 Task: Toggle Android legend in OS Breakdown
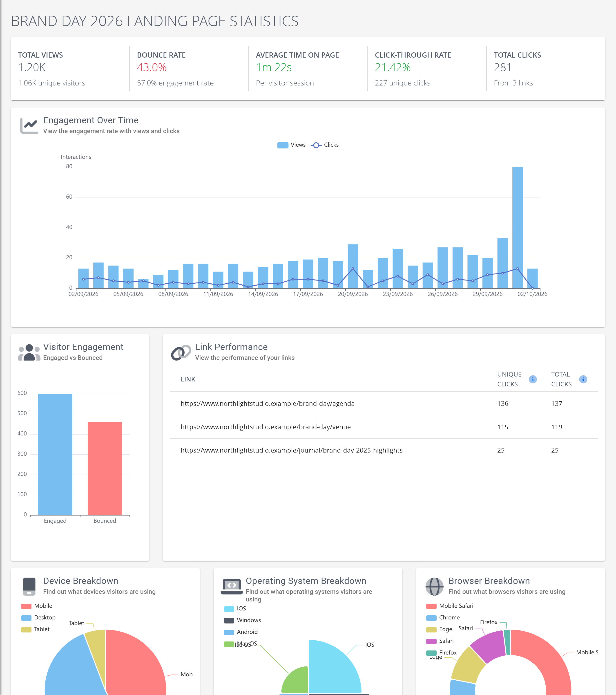coord(241,632)
